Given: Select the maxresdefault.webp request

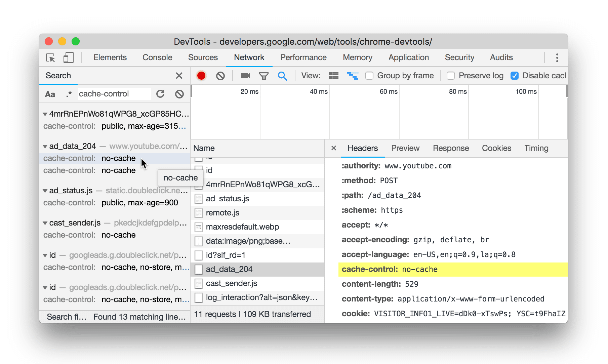Looking at the screenshot, I should tap(242, 227).
